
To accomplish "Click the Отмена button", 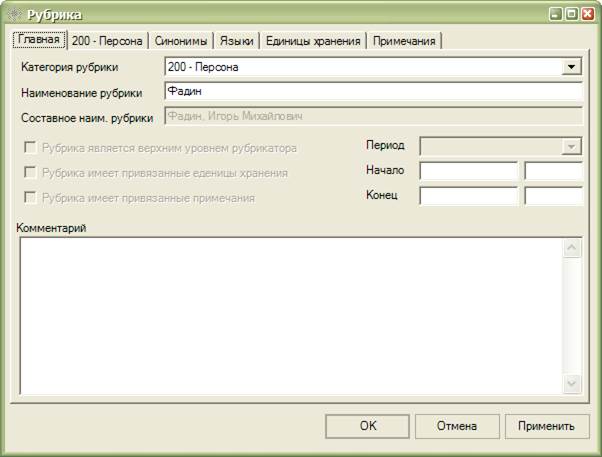I will point(456,426).
